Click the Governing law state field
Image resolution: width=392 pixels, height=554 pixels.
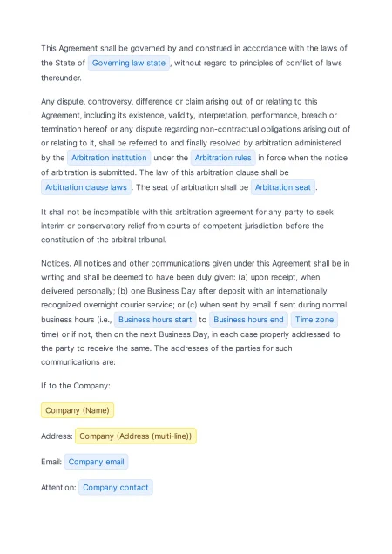[129, 63]
